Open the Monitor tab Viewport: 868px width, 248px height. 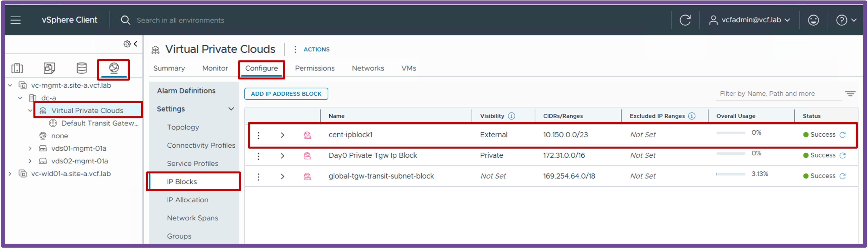[215, 68]
